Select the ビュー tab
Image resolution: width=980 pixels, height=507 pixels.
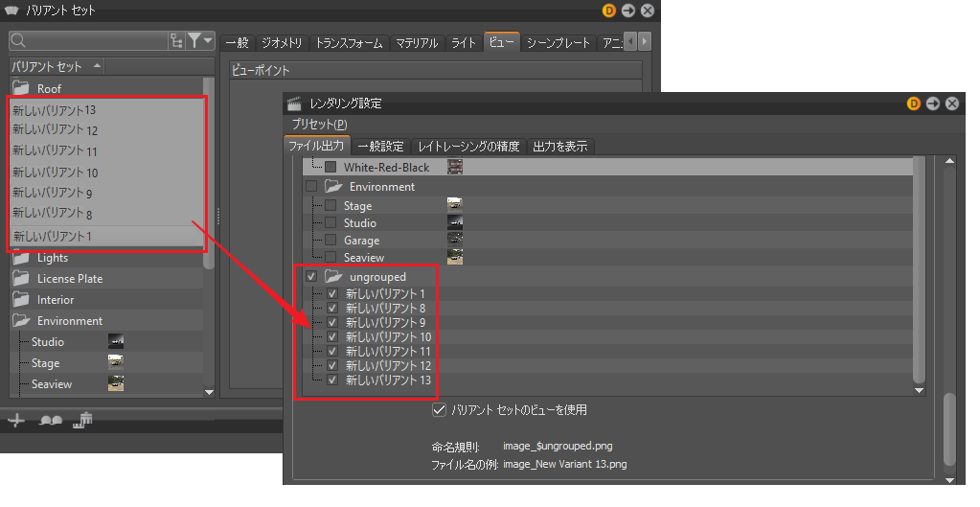pos(502,41)
